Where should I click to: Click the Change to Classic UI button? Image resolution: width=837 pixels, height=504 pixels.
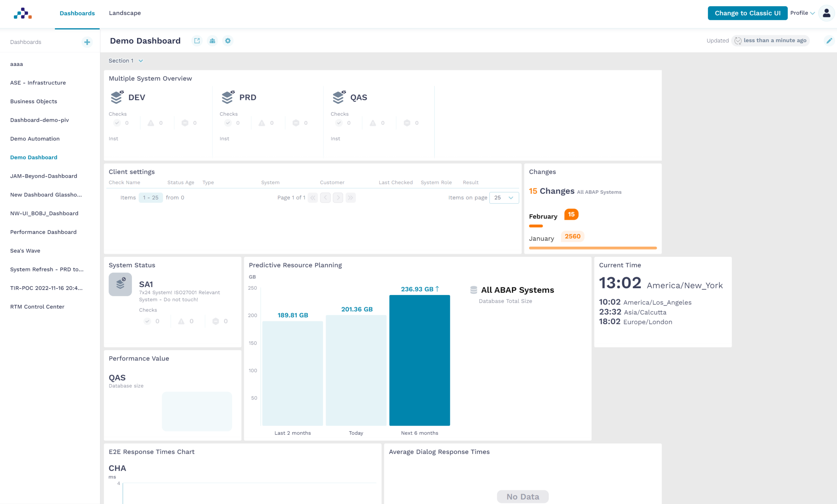(x=747, y=13)
